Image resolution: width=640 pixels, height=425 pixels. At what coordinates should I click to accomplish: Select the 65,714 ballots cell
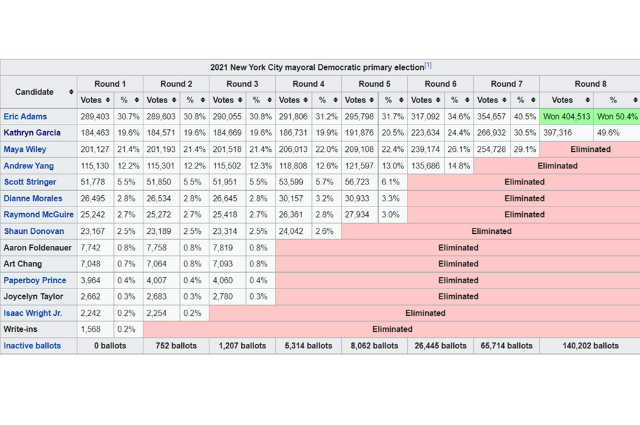pyautogui.click(x=507, y=346)
